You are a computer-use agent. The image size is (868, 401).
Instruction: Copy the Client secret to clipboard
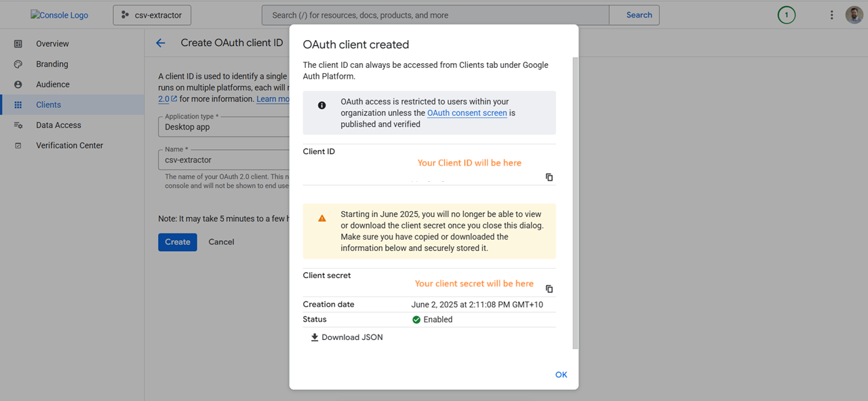(549, 288)
